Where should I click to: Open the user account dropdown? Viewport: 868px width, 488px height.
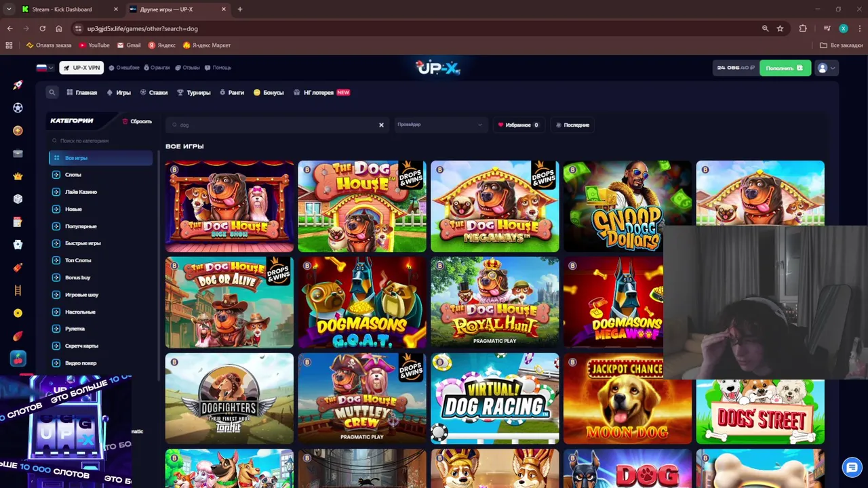827,68
